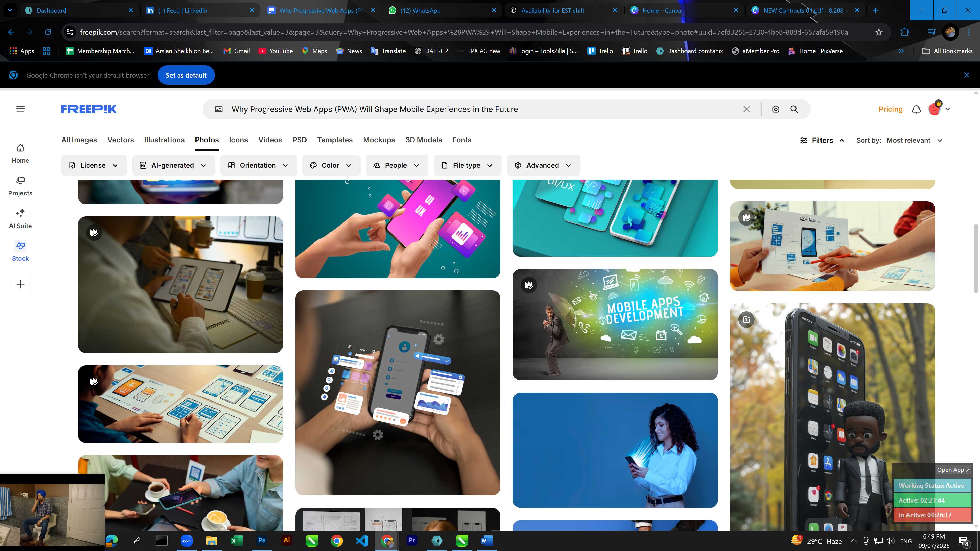Viewport: 980px width, 551px height.
Task: Open AI Suite in the sidebar
Action: [20, 219]
